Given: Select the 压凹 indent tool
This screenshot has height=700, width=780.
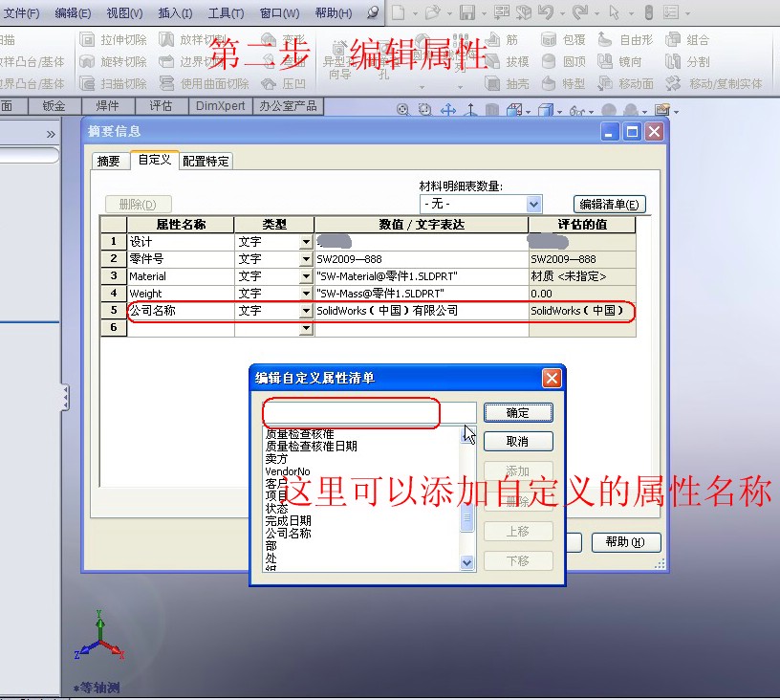Looking at the screenshot, I should click(x=283, y=83).
